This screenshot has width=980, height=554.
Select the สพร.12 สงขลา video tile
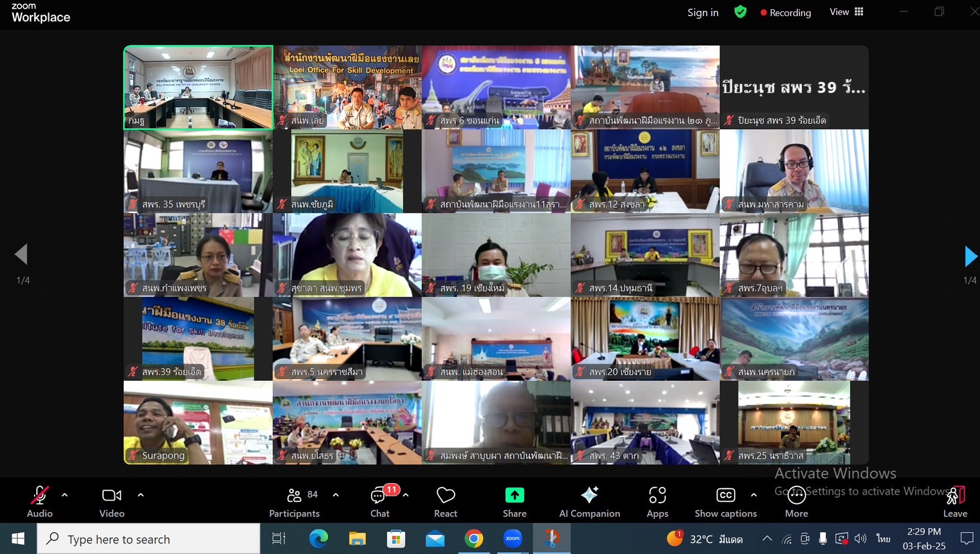[645, 171]
